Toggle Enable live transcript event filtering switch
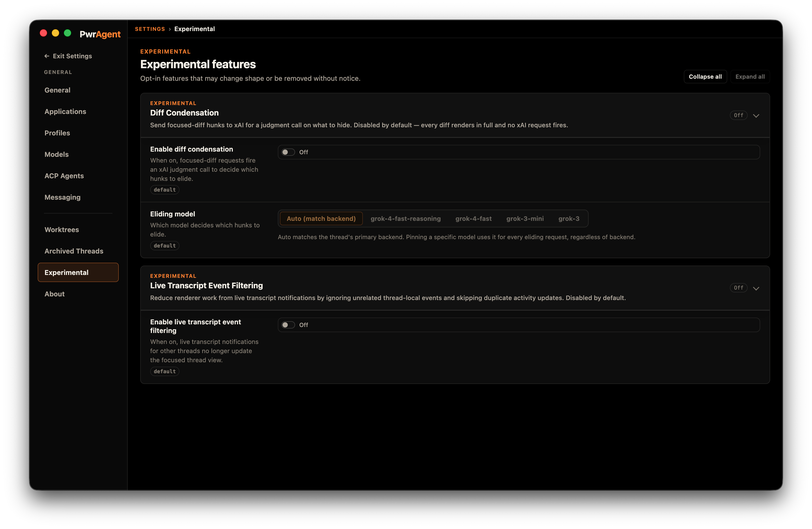812x529 pixels. (x=288, y=325)
